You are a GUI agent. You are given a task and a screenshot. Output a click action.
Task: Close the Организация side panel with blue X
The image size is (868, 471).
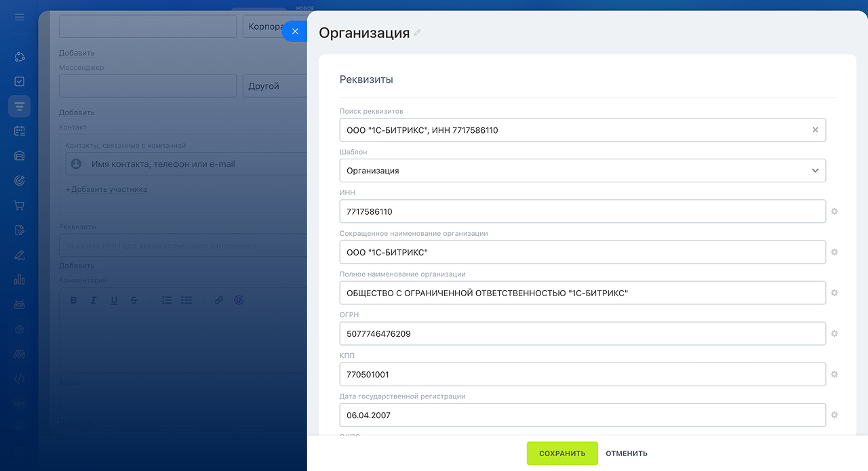click(x=295, y=31)
